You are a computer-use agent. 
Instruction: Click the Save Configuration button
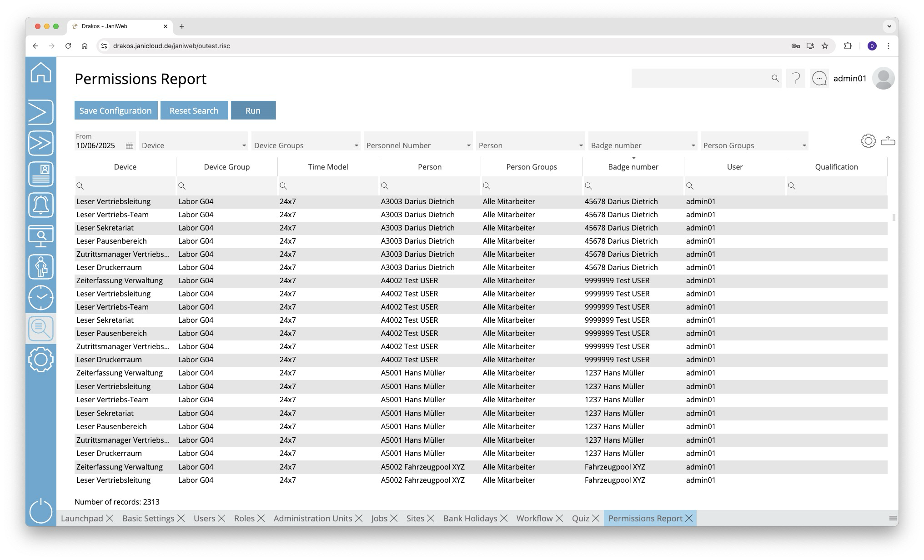click(115, 110)
